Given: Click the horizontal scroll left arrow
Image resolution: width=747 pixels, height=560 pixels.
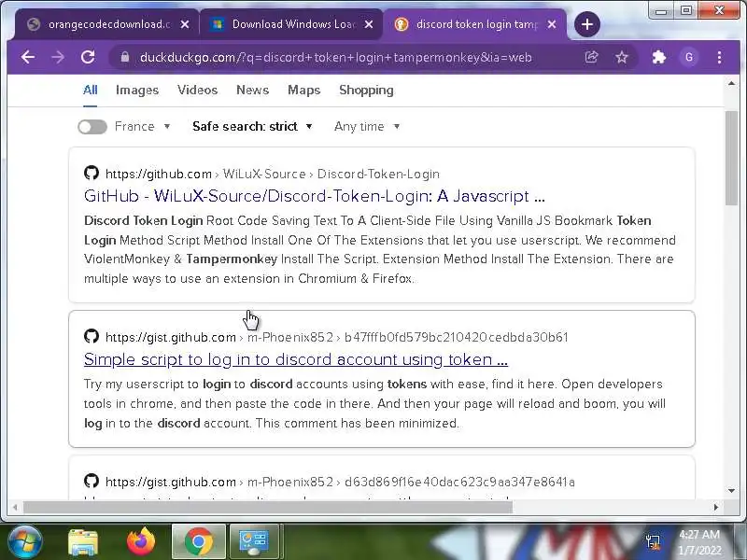Looking at the screenshot, I should [15, 507].
